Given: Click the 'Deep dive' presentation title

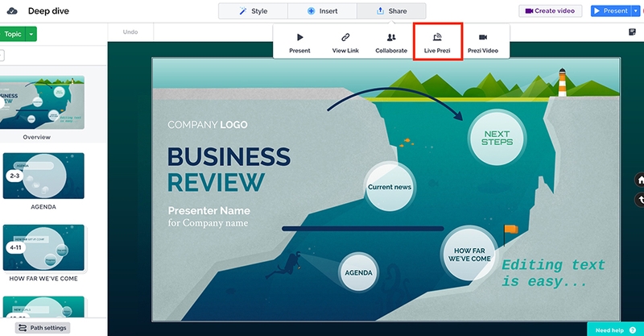Looking at the screenshot, I should tap(48, 11).
